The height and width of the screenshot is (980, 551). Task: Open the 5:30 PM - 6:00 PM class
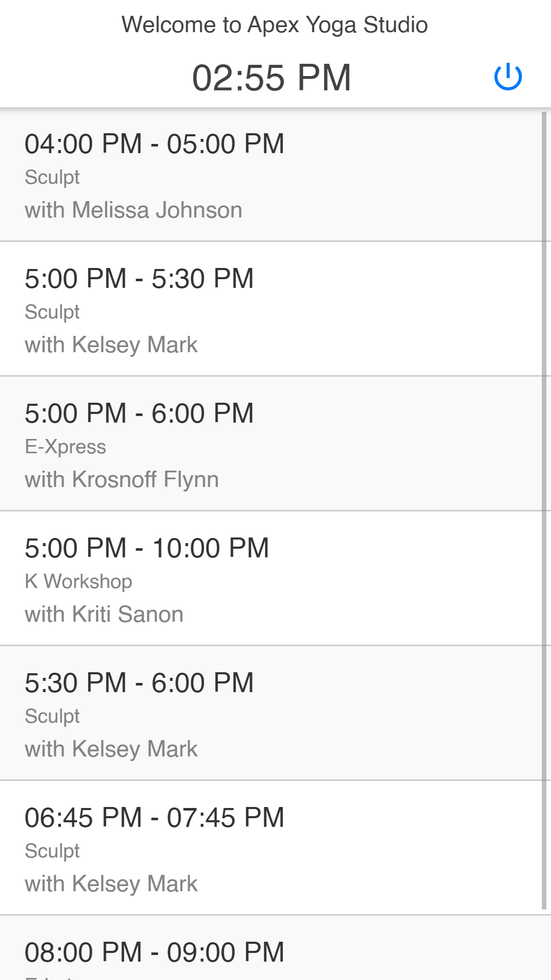[x=139, y=683]
